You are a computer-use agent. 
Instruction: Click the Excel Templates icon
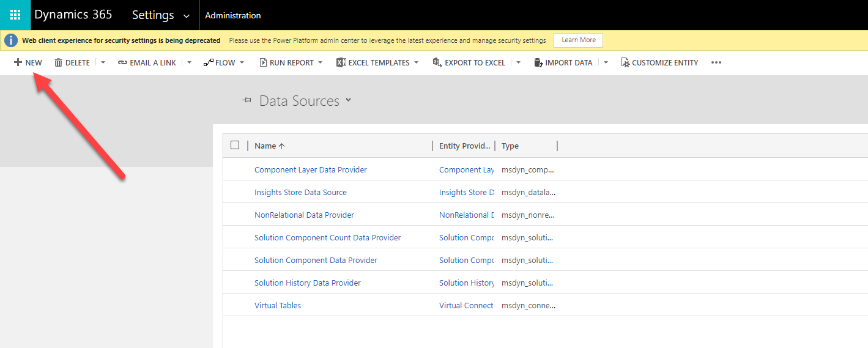[341, 62]
